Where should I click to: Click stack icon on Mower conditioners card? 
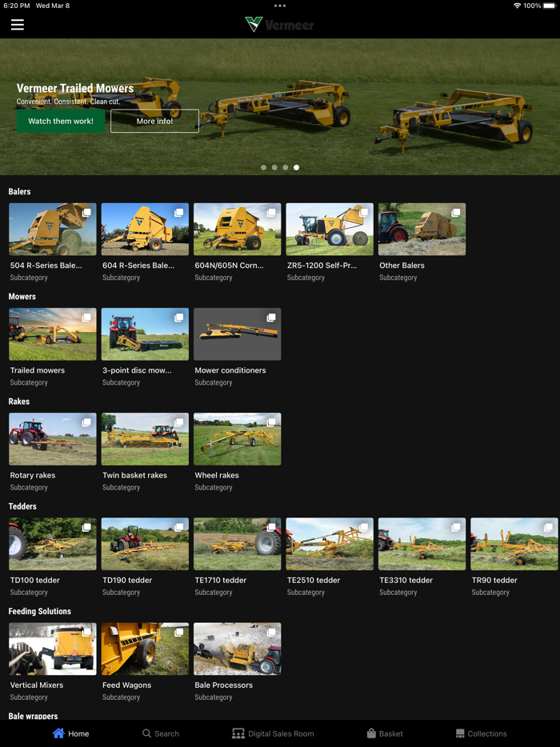[271, 318]
